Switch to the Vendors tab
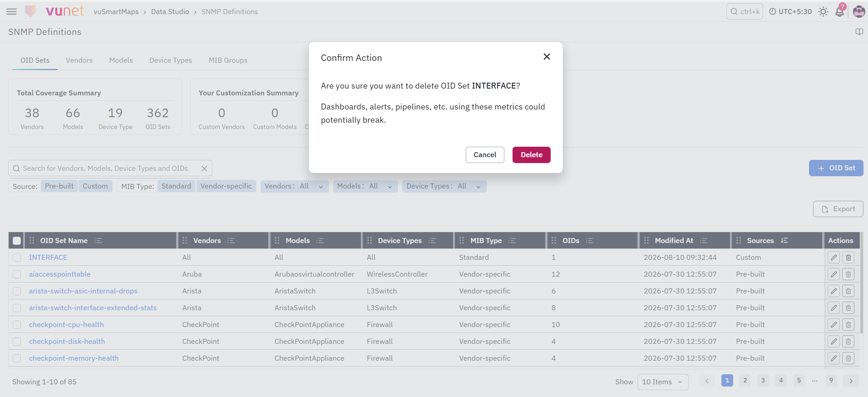The width and height of the screenshot is (868, 397). pos(79,60)
